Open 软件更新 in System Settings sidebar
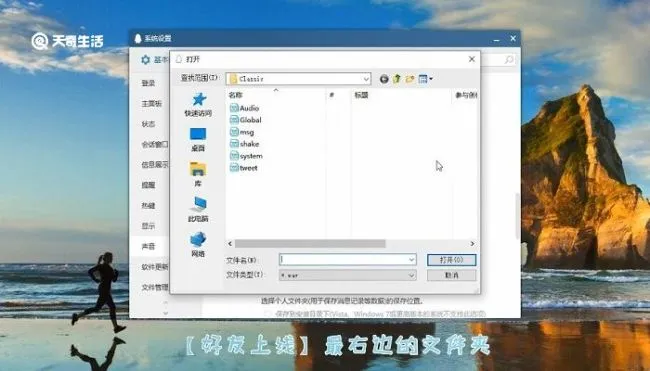Screen dimensions: 650x371 (x=155, y=267)
